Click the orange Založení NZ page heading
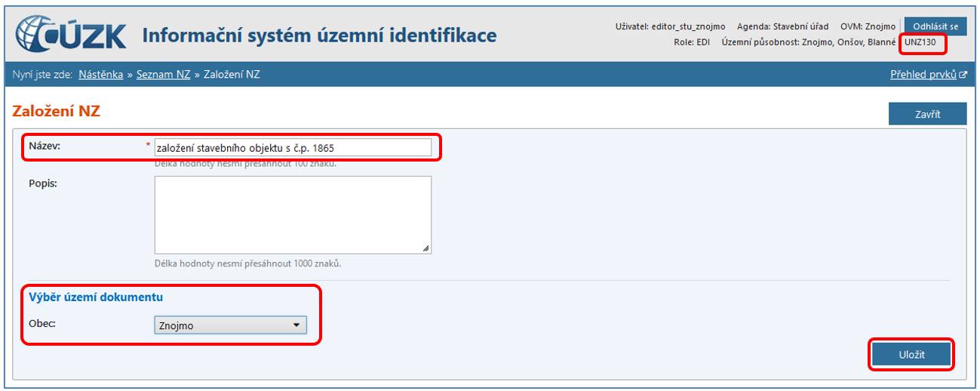 coord(57,111)
